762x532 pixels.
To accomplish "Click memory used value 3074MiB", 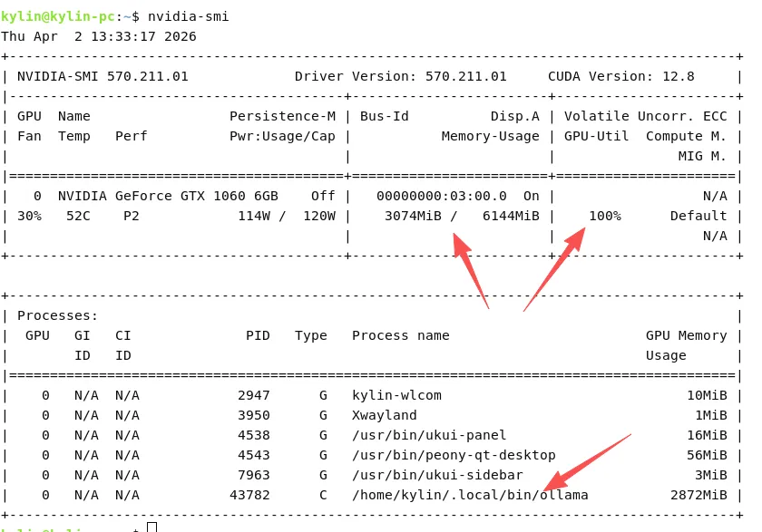I will point(413,216).
